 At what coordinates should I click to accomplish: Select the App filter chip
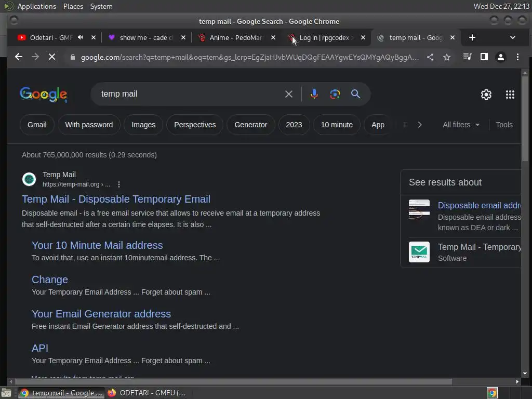pyautogui.click(x=378, y=125)
